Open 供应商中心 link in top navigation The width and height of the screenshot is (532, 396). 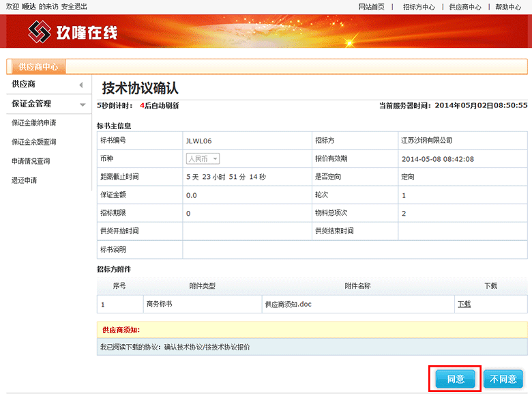[x=465, y=7]
